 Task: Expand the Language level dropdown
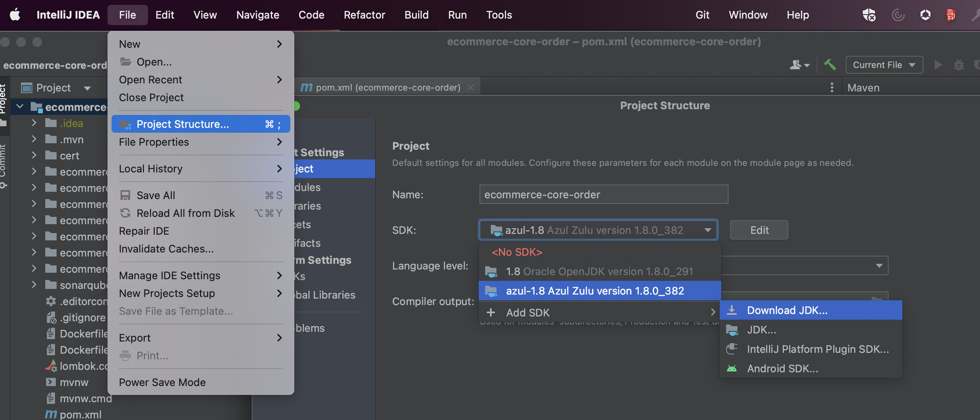pos(879,266)
